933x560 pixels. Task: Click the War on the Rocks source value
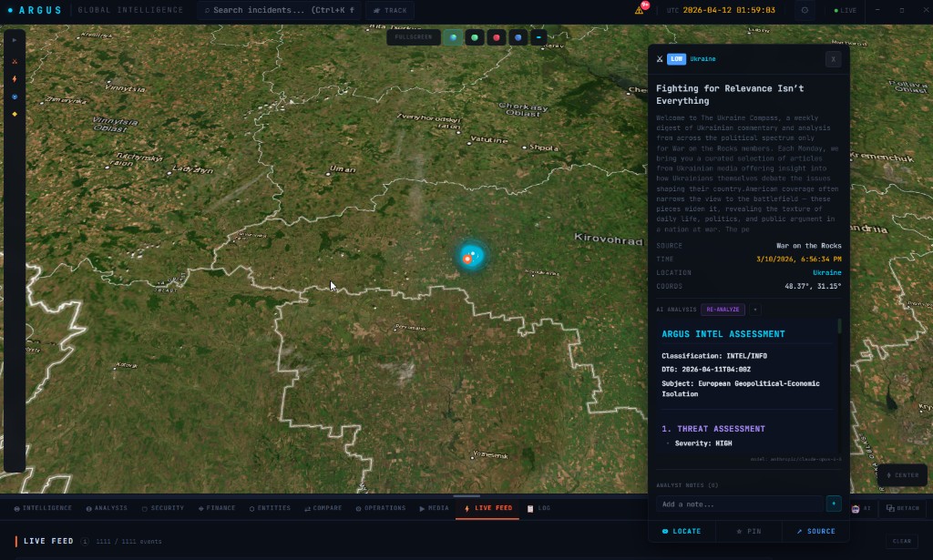[x=809, y=246]
